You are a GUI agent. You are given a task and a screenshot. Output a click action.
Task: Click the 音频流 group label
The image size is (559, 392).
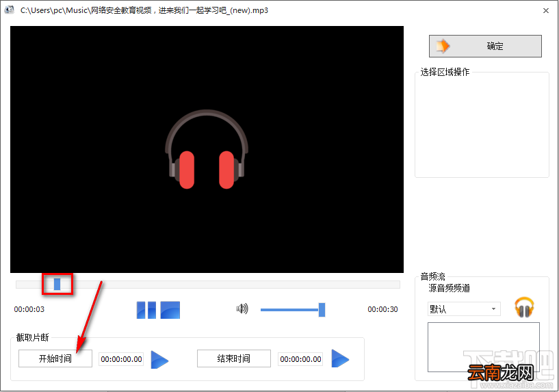click(433, 276)
